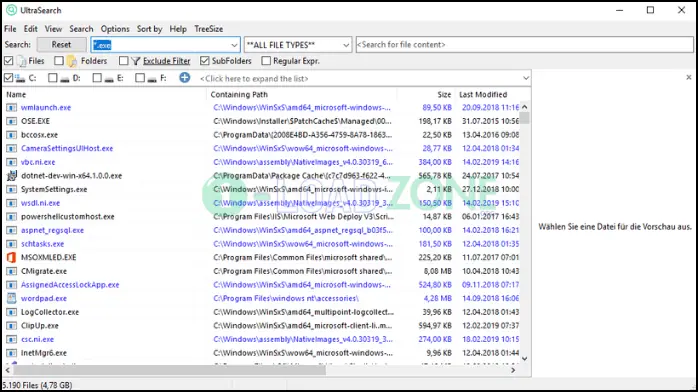Open the Help menu
The width and height of the screenshot is (698, 392).
(x=178, y=29)
